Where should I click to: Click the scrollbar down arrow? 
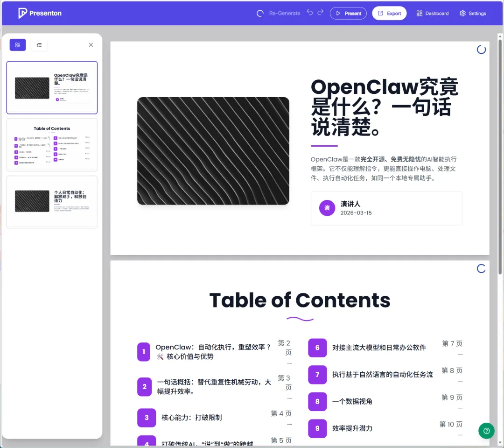coord(500,443)
